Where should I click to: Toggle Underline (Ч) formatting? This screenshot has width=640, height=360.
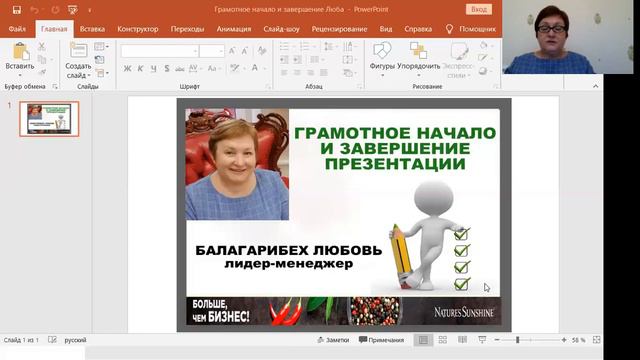click(x=153, y=69)
